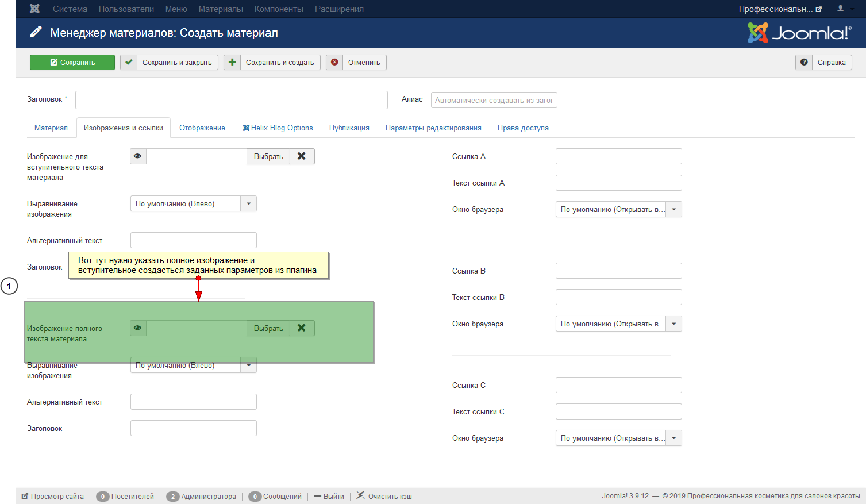Viewport: 866px width, 504px height.
Task: Focus the Ссылка A input field
Action: point(619,156)
